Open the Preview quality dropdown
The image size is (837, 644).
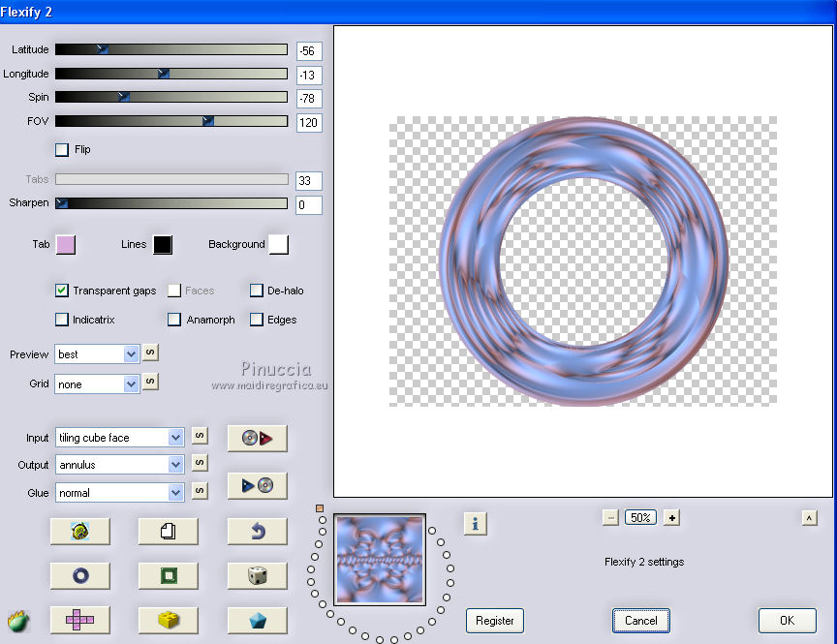(97, 354)
